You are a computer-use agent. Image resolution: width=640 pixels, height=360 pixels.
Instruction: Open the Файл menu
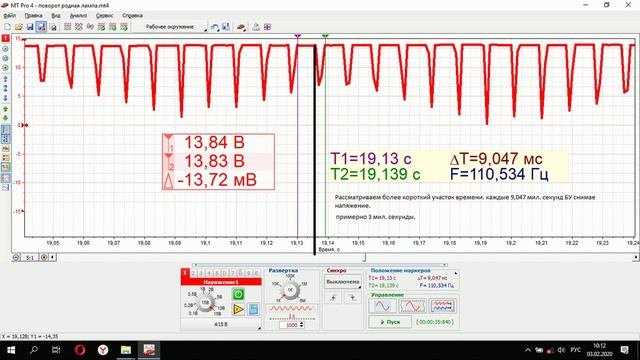(x=9, y=16)
